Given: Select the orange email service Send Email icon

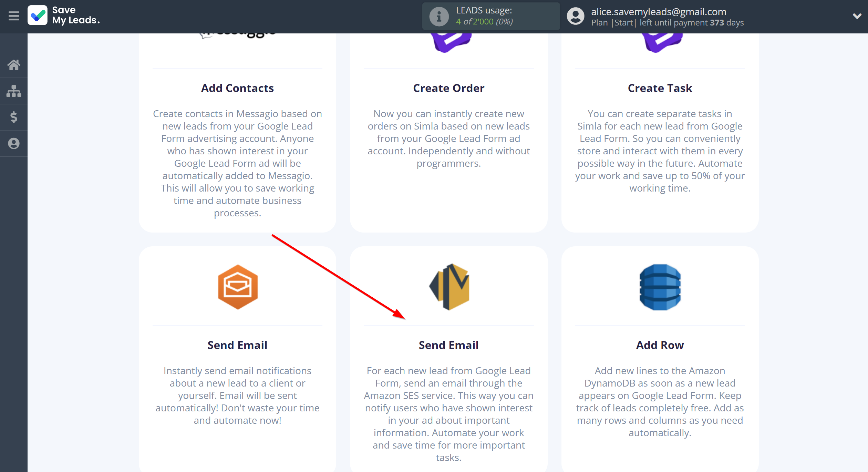Looking at the screenshot, I should [238, 287].
